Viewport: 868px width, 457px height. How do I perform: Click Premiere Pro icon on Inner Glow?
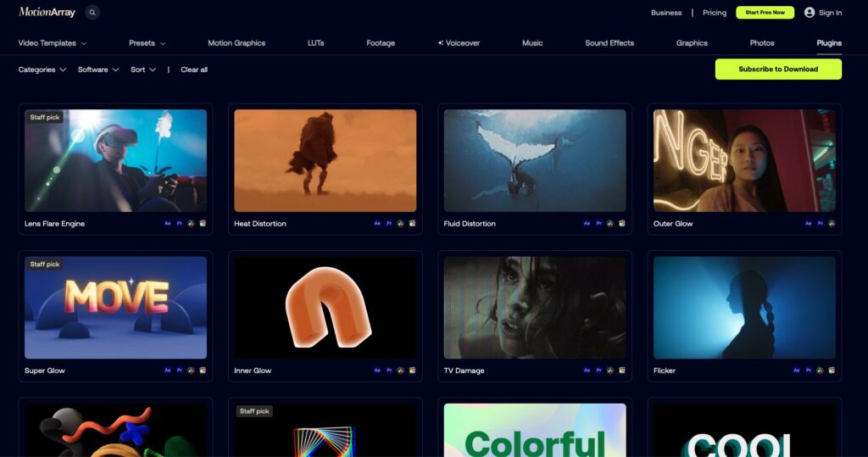coord(389,370)
